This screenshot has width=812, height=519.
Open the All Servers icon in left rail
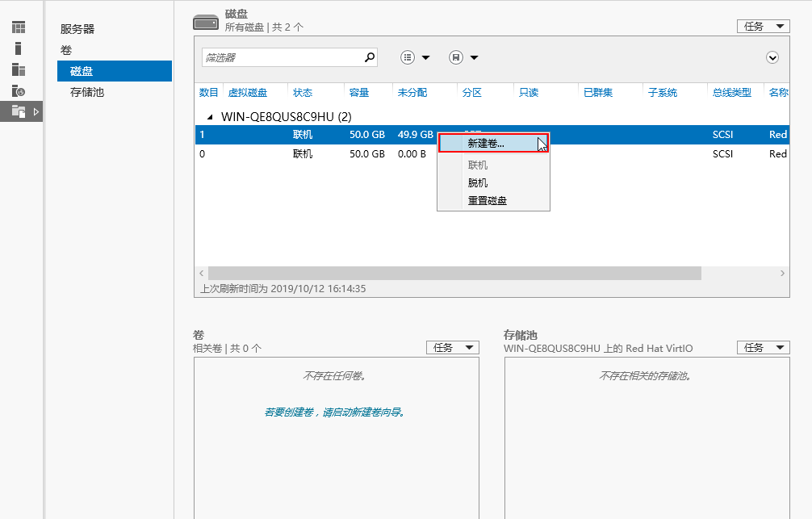18,69
